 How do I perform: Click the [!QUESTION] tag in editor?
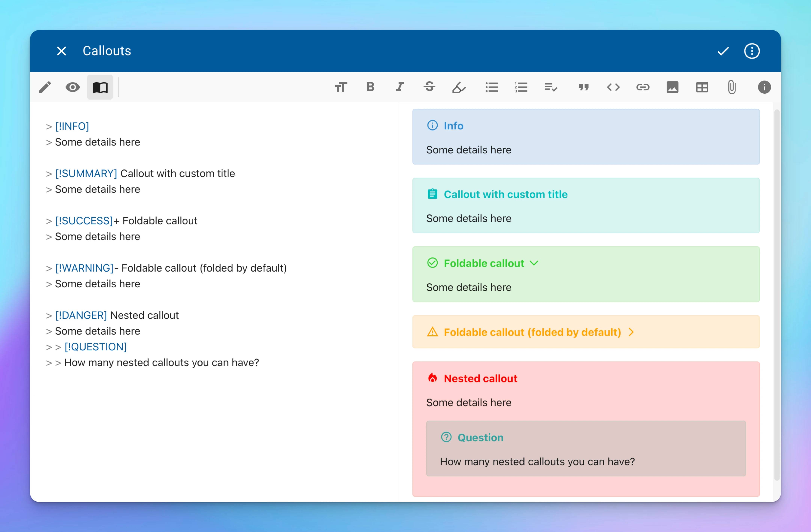96,347
